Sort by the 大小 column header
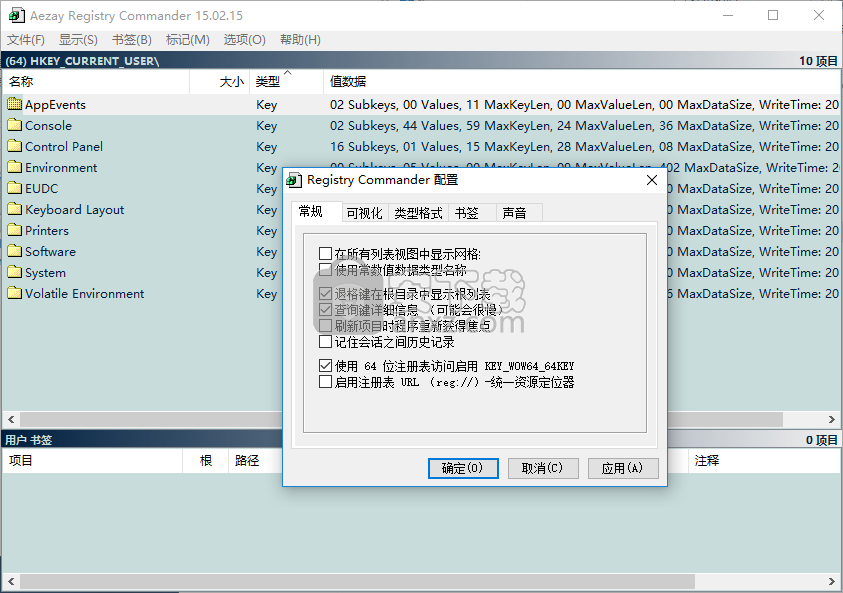 (220, 82)
